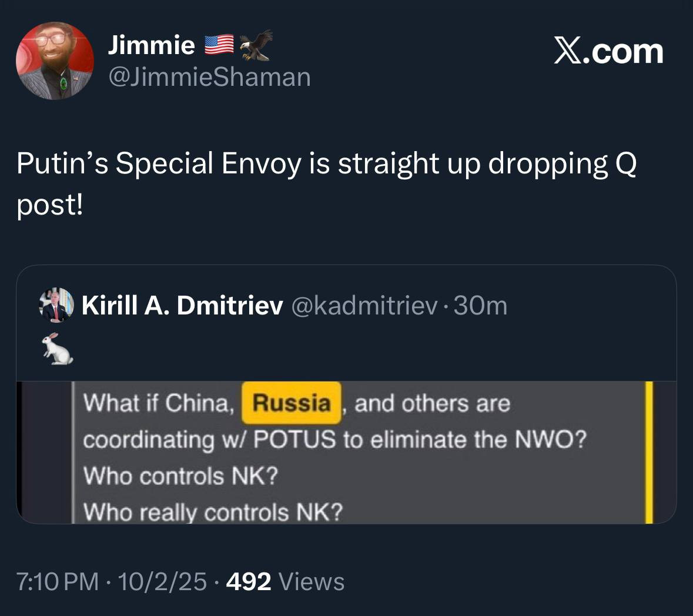Open the @kadmitriev handle
This screenshot has height=616, width=693.
(x=364, y=305)
